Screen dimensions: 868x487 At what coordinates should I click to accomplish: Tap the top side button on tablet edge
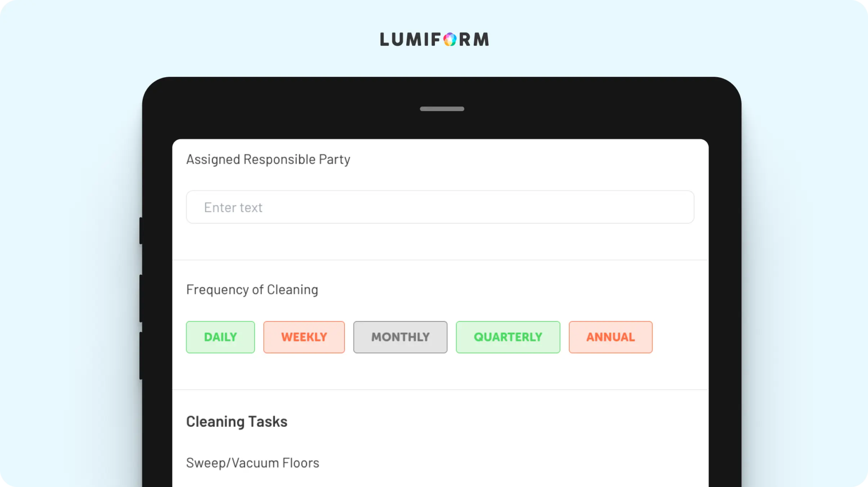(x=141, y=230)
